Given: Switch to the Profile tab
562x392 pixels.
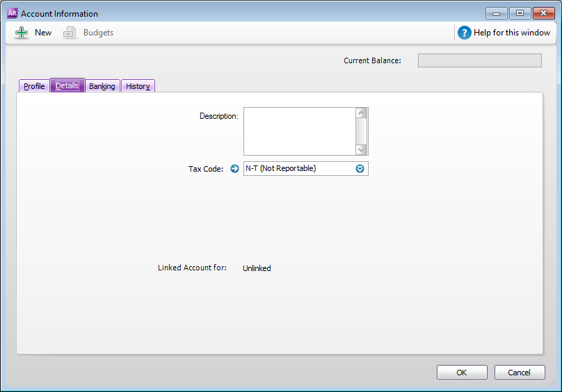Looking at the screenshot, I should (34, 86).
